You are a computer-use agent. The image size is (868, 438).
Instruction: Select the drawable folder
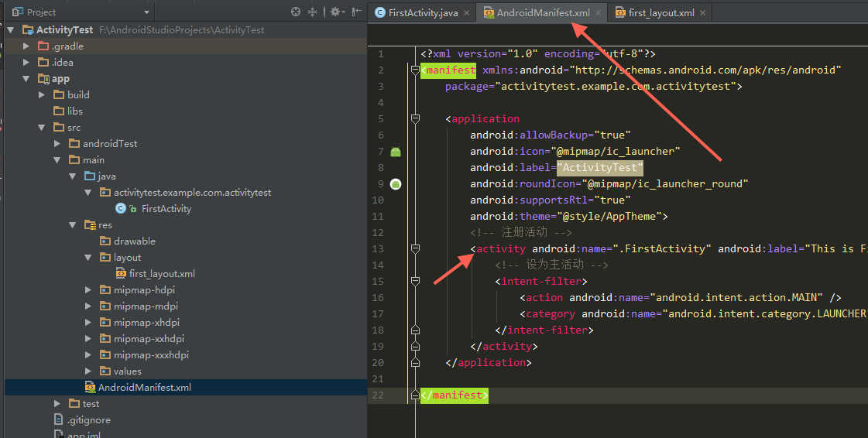coord(135,241)
